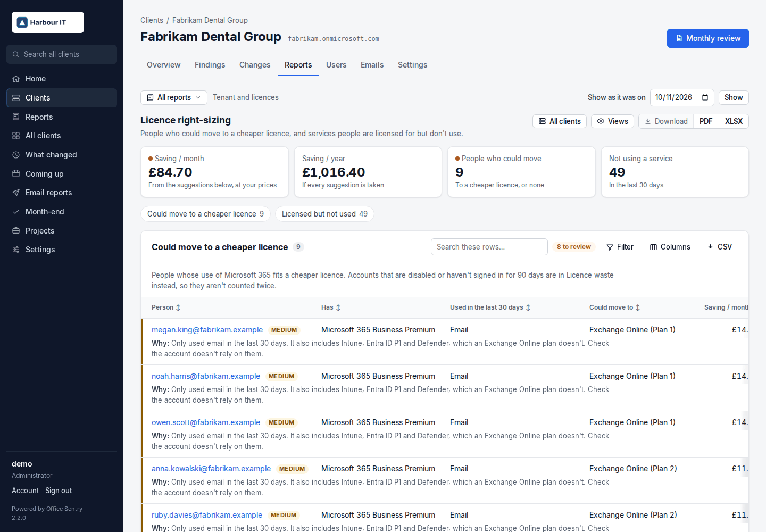Open the Month-end page
This screenshot has height=532, width=766.
[x=62, y=212]
